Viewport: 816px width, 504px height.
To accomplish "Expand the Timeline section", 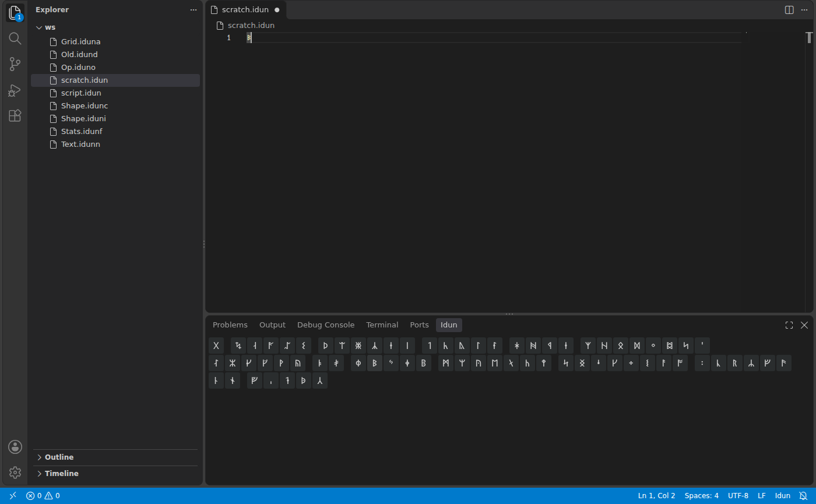I will [115, 474].
